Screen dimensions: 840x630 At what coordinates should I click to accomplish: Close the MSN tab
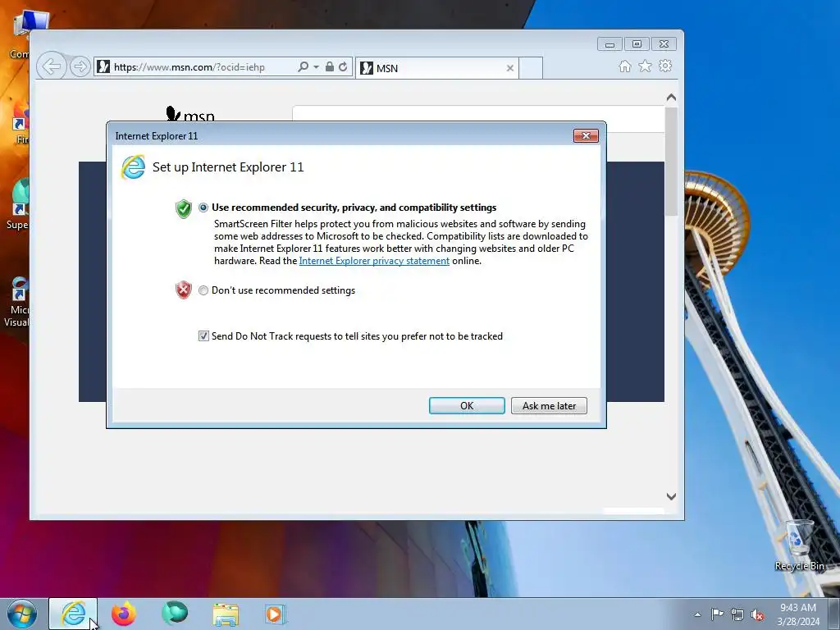tap(510, 68)
